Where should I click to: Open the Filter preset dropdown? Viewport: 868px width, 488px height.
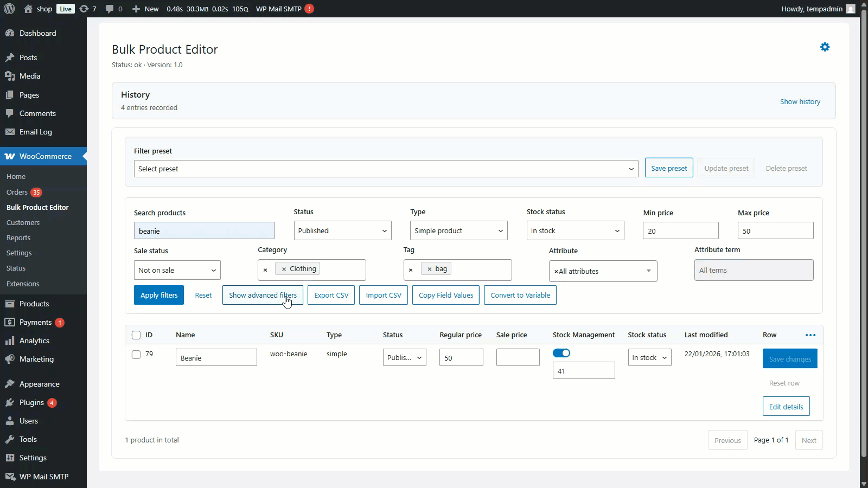(386, 169)
